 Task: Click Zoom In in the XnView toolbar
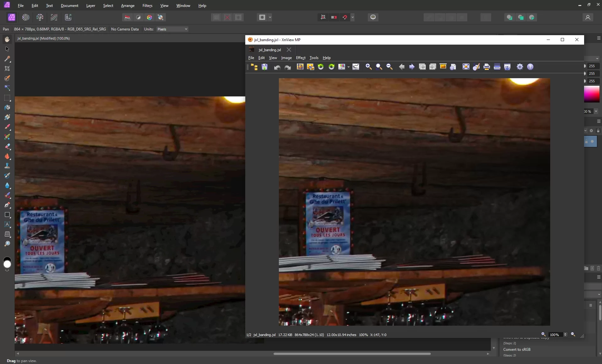pos(369,67)
